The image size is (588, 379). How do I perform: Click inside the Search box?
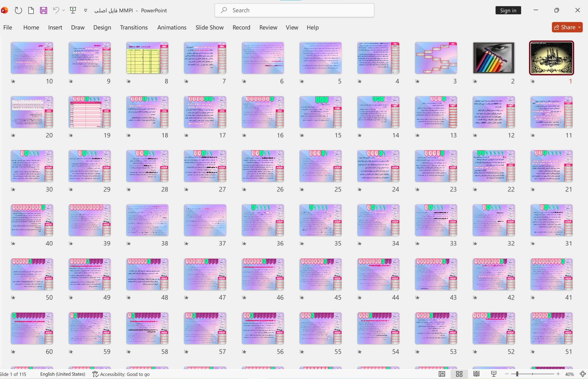(x=294, y=10)
